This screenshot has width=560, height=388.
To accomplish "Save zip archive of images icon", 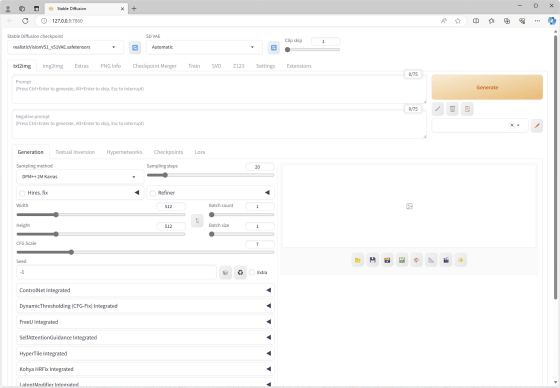I will coord(387,260).
